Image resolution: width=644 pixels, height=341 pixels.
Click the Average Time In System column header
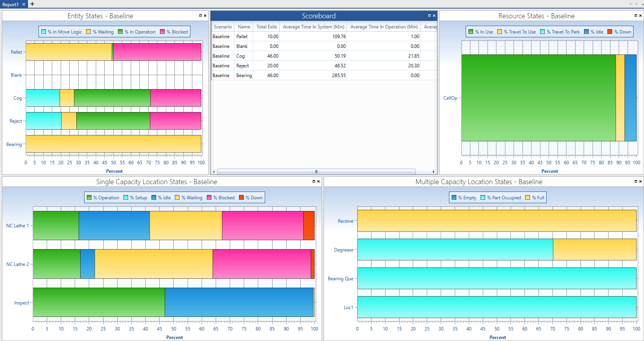coord(313,27)
